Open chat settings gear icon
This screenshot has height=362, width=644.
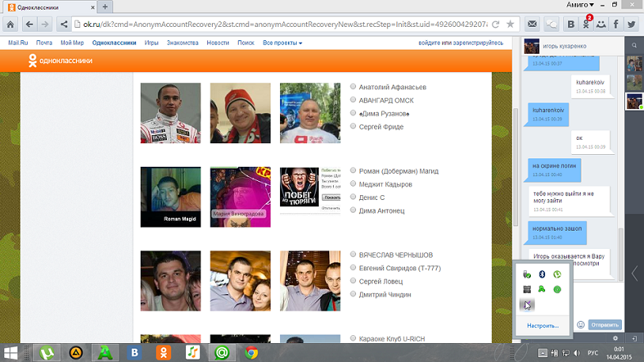click(616, 338)
